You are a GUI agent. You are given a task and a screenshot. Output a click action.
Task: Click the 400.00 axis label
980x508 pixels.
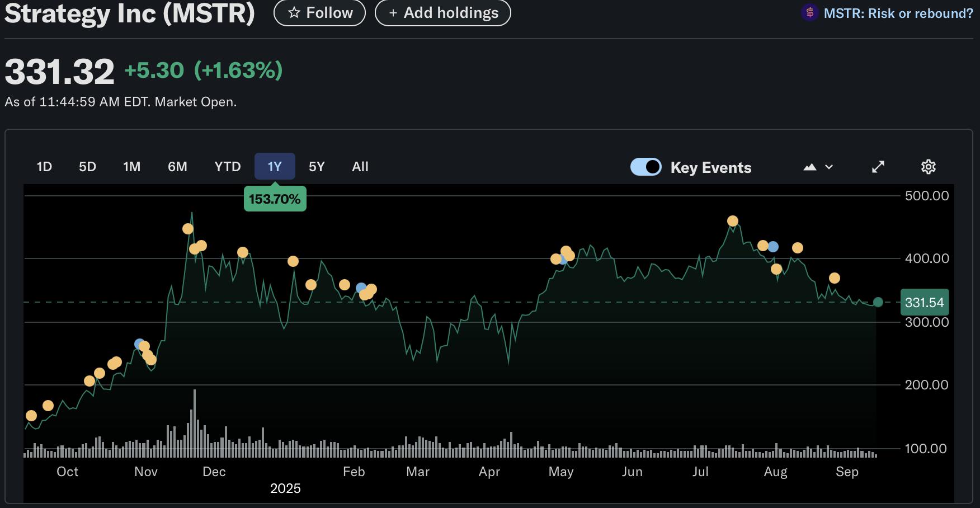pyautogui.click(x=927, y=258)
